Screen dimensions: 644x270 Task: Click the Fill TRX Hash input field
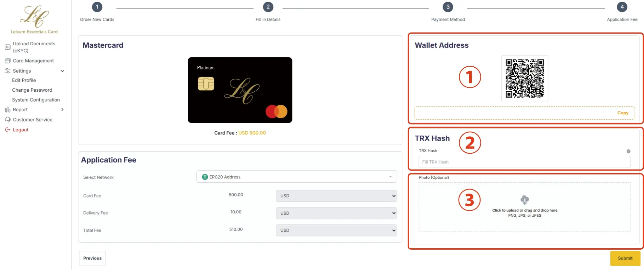[524, 162]
